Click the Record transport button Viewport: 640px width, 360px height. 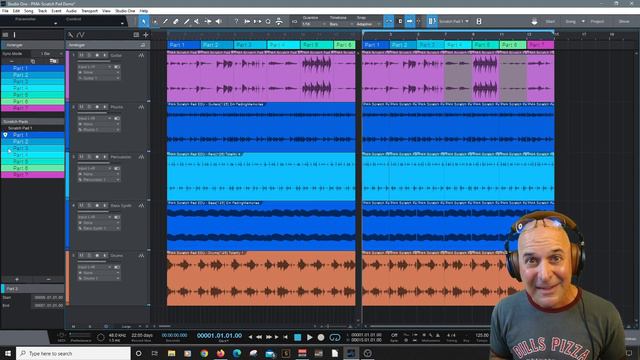click(x=321, y=337)
